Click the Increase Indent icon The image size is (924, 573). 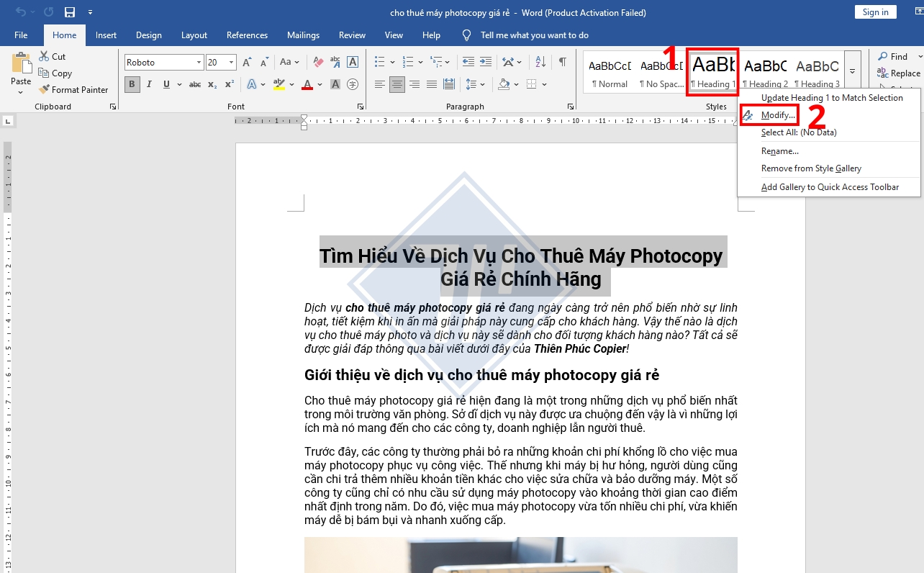pyautogui.click(x=486, y=63)
